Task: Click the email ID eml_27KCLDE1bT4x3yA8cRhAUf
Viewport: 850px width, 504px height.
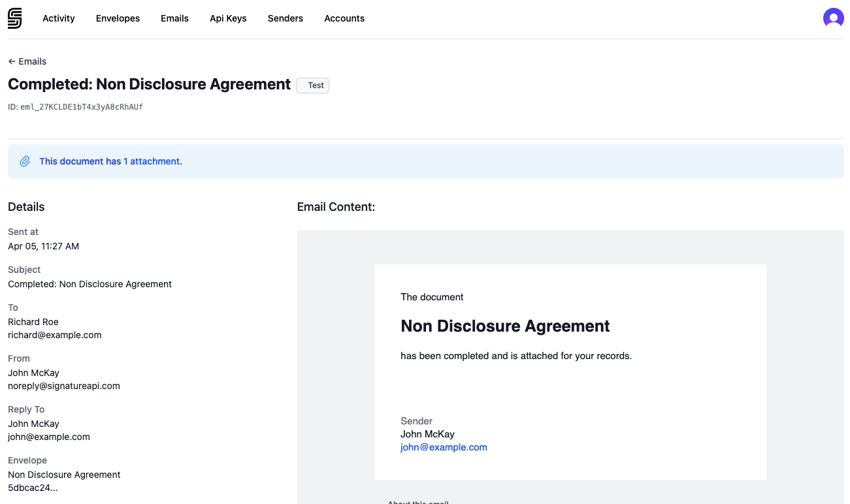Action: click(81, 106)
